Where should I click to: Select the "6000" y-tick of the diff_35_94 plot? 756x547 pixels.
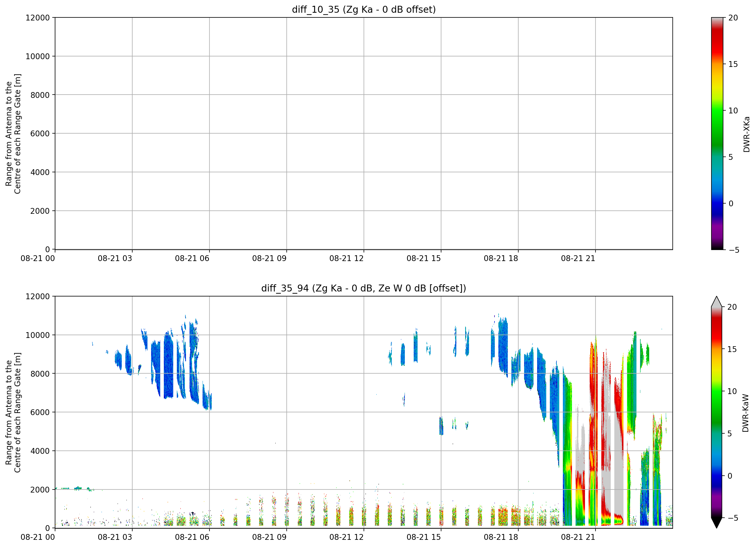40,412
